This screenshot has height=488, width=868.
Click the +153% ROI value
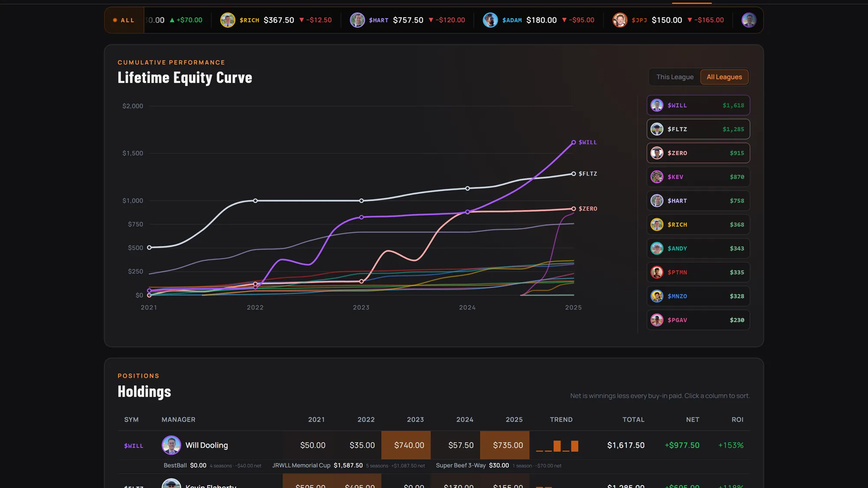click(731, 445)
